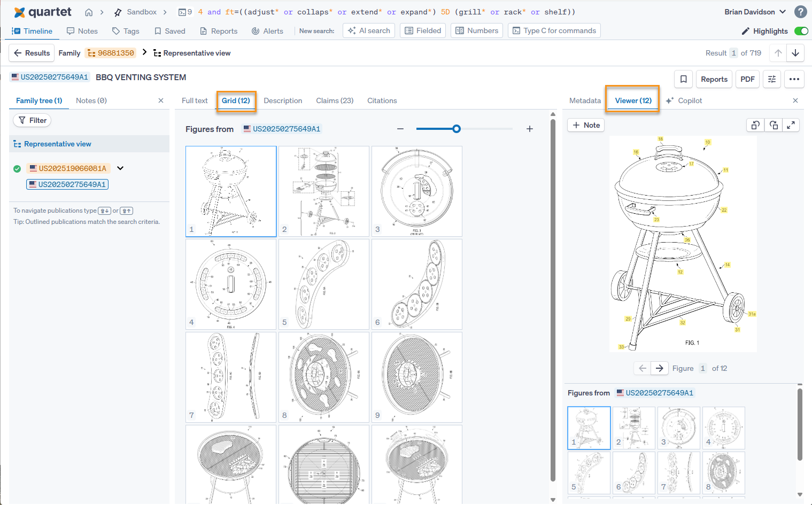812x505 pixels.
Task: Select US20250275649A1 in the family tree
Action: coord(67,184)
